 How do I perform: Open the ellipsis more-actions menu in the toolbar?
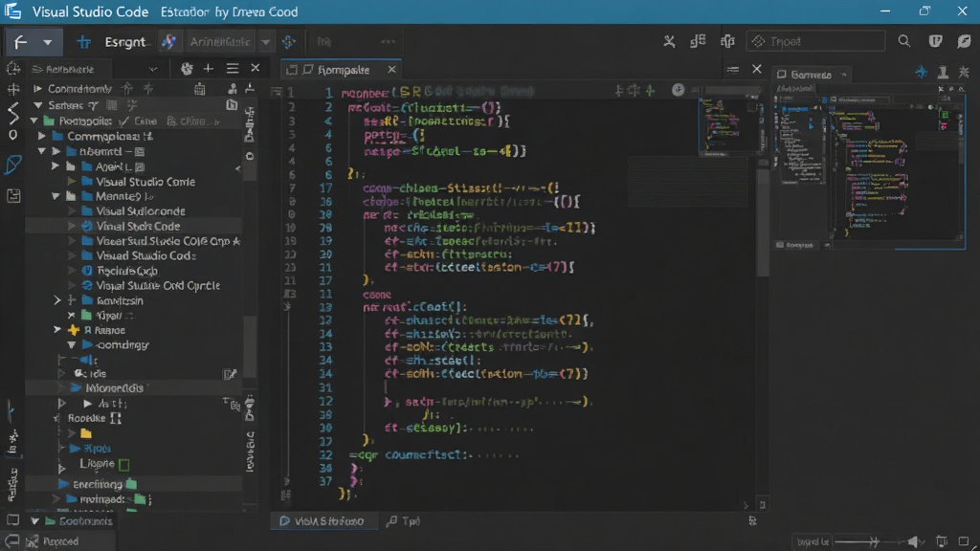(389, 42)
